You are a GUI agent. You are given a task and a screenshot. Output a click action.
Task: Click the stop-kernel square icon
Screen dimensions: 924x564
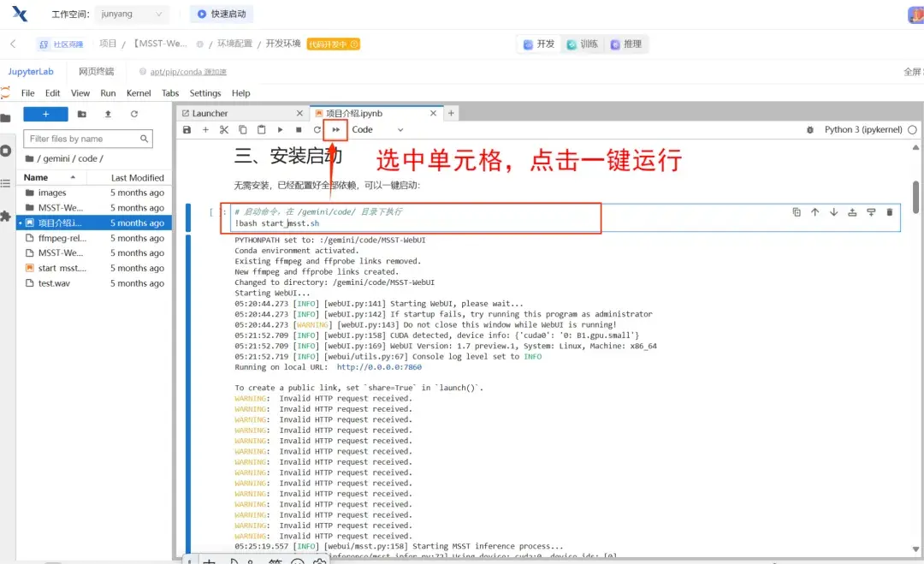pyautogui.click(x=299, y=128)
